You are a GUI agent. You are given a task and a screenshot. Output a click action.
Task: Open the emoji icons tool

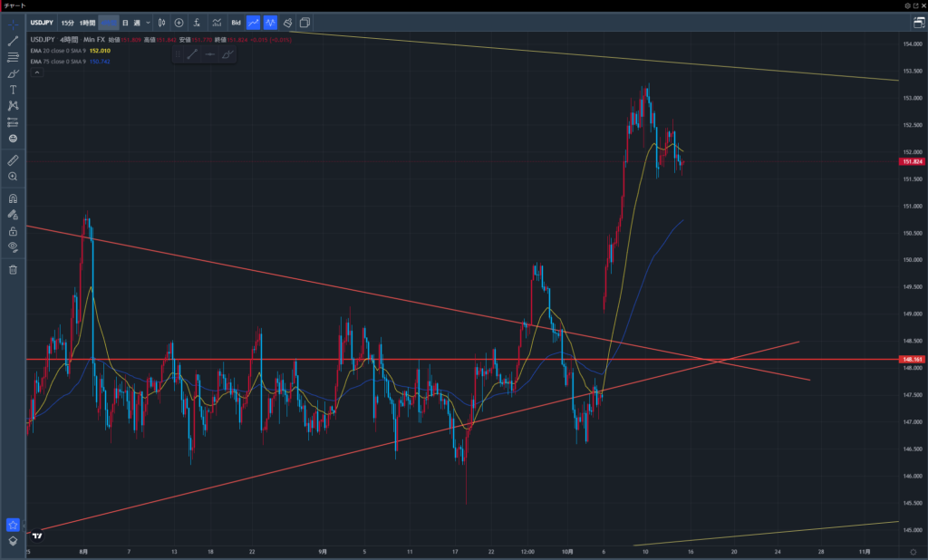tap(13, 138)
